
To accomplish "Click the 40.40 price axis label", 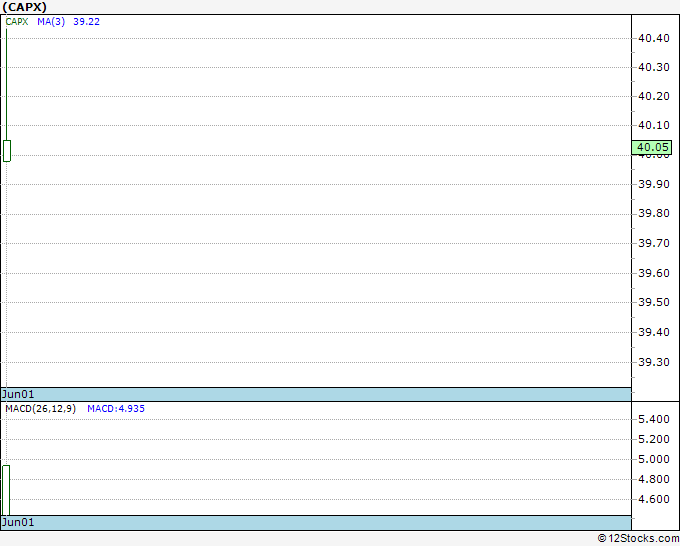I will click(654, 38).
